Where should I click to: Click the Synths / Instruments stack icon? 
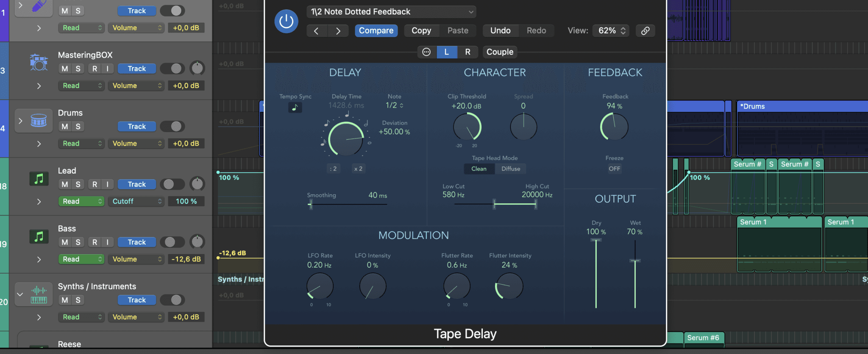tap(39, 295)
